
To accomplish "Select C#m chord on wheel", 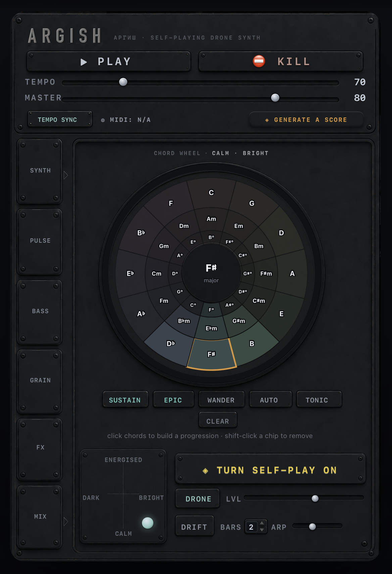I will pos(259,301).
